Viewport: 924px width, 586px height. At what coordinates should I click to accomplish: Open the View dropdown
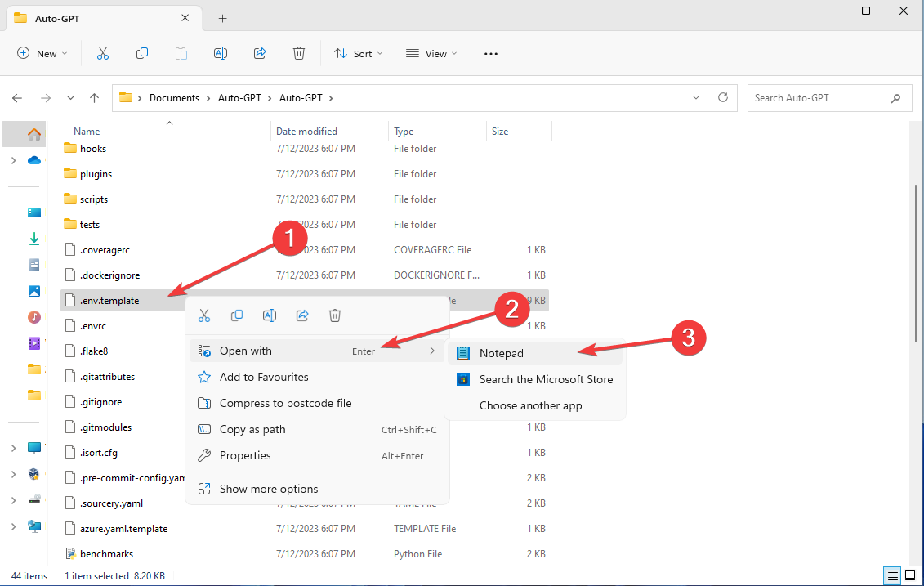pyautogui.click(x=431, y=54)
